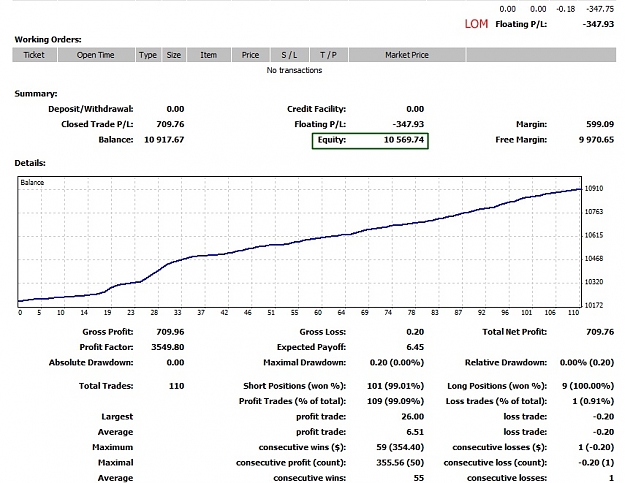Viewport: 625px width, 483px height.
Task: Click the Size column header
Action: pyautogui.click(x=174, y=55)
